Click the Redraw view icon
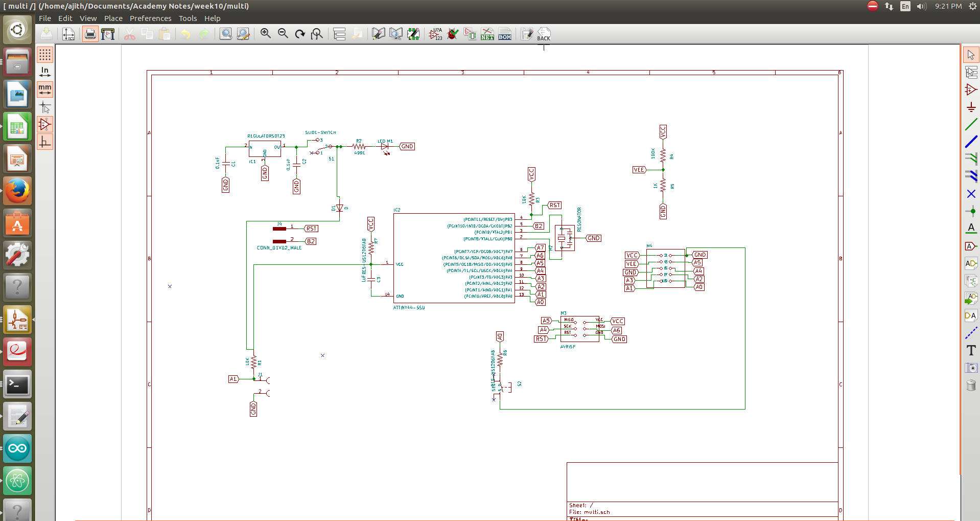980x521 pixels. point(300,34)
